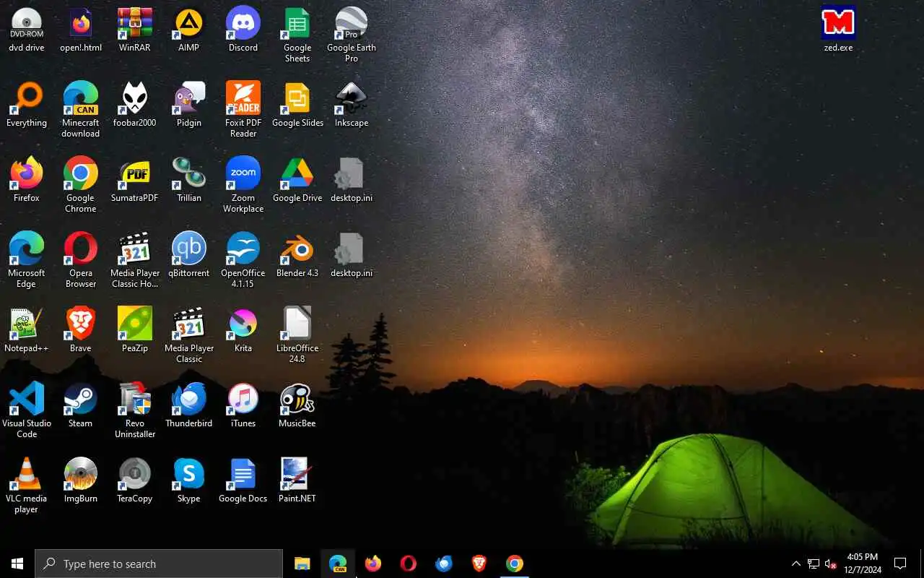924x578 pixels.
Task: Launch Firefox from the taskbar
Action: coord(373,564)
